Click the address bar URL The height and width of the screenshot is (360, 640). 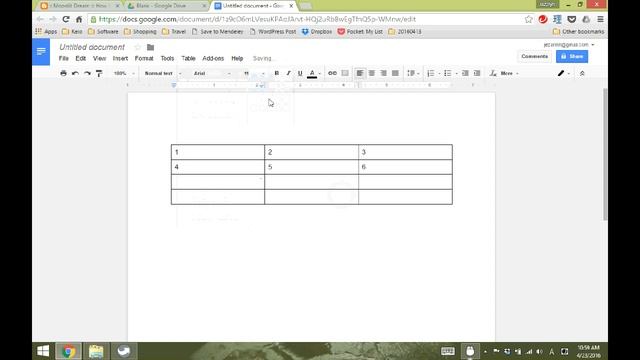tap(257, 19)
